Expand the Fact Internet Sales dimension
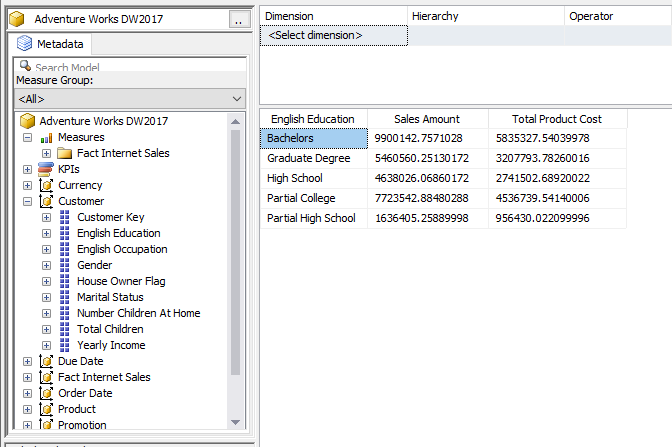672x447 pixels. click(x=27, y=378)
